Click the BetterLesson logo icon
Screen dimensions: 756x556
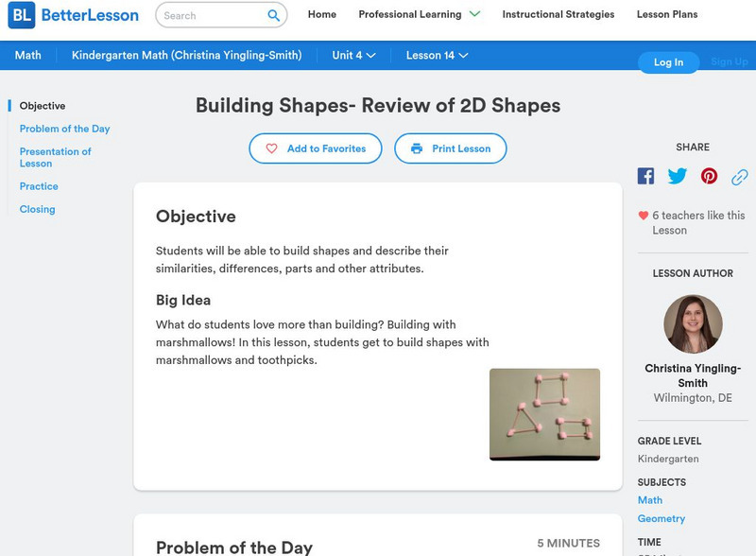22,15
